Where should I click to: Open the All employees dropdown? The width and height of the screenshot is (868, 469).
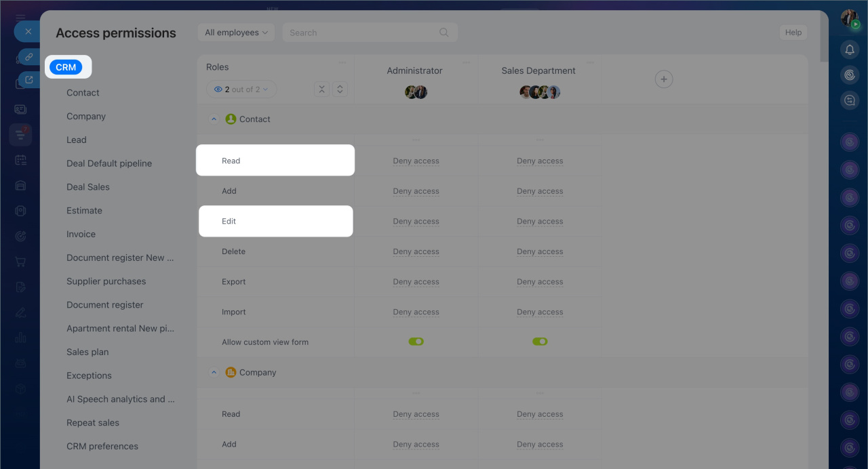236,33
